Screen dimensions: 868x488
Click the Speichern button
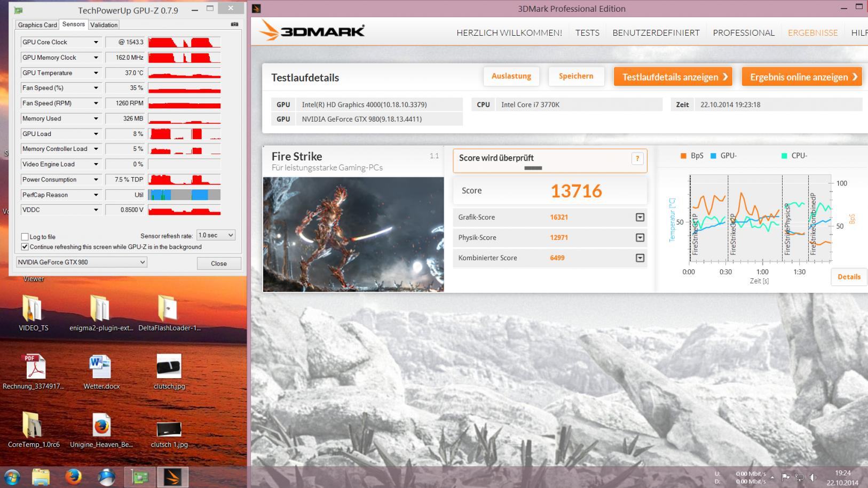(x=576, y=76)
